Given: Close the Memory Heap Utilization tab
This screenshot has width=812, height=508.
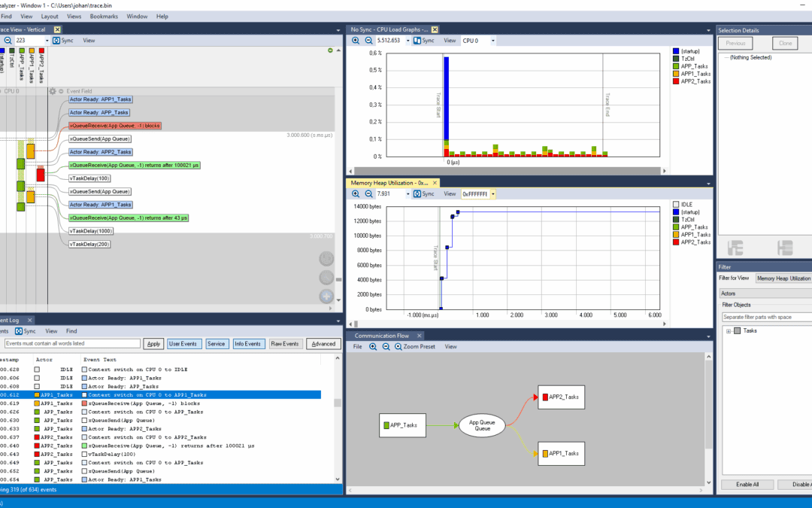Looking at the screenshot, I should [x=435, y=183].
